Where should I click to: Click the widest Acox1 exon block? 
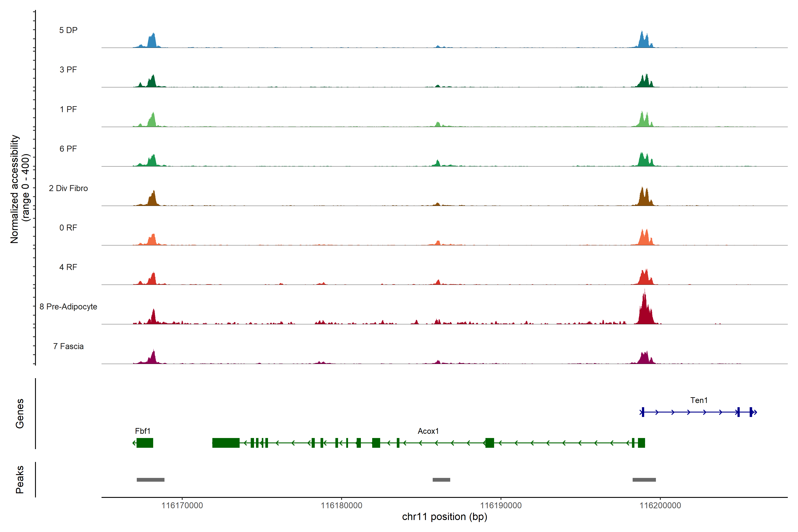pyautogui.click(x=226, y=443)
